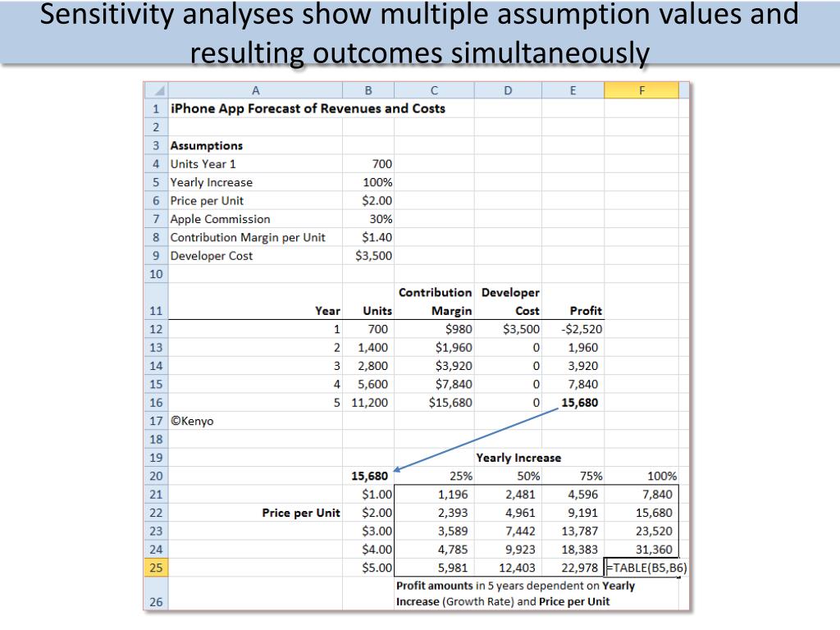Select column D header

508,90
